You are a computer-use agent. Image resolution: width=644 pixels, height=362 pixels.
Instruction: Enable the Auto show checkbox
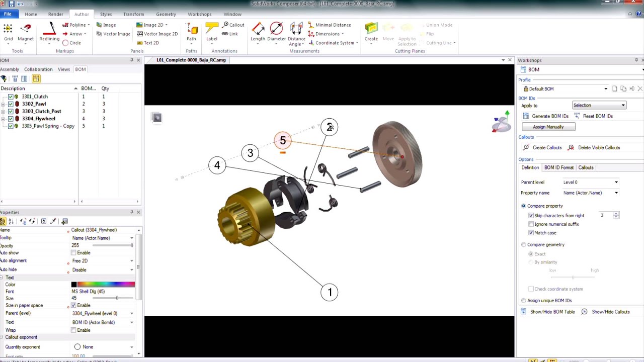pyautogui.click(x=73, y=253)
